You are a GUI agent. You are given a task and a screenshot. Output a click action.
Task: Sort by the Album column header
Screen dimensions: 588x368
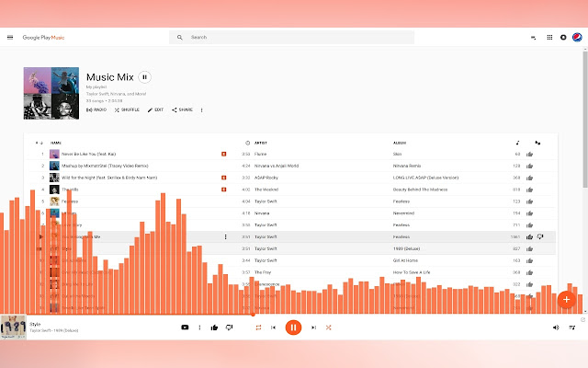tap(400, 144)
